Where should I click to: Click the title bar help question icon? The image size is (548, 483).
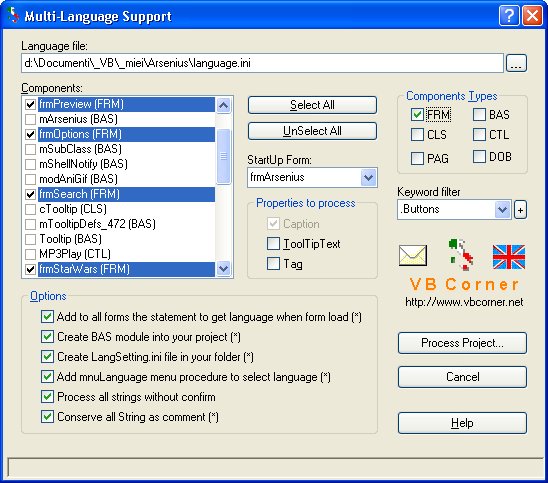(509, 16)
